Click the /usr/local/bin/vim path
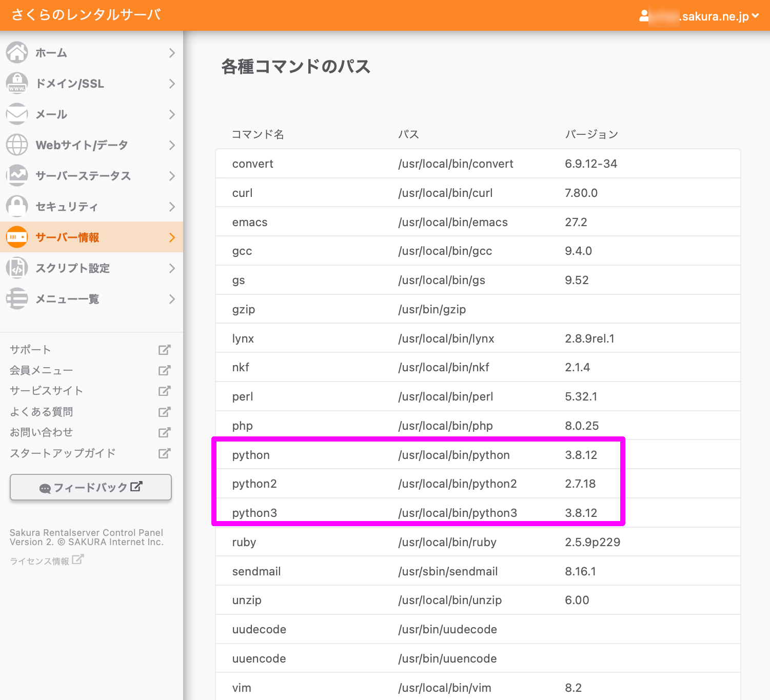This screenshot has height=700, width=770. 444,688
